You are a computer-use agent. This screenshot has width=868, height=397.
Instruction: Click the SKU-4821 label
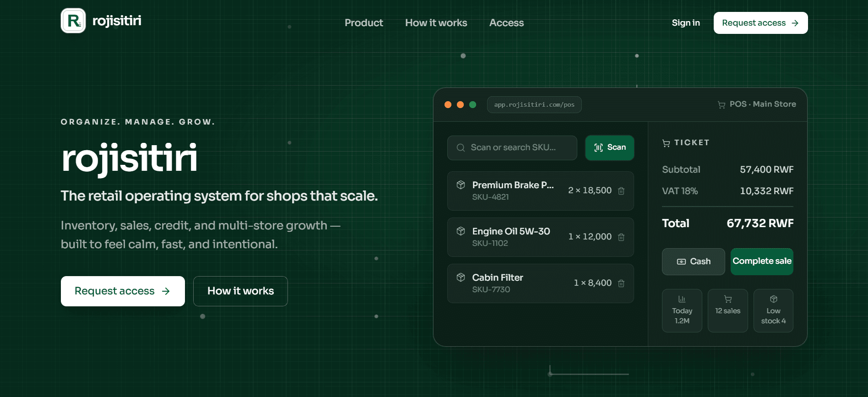click(490, 197)
